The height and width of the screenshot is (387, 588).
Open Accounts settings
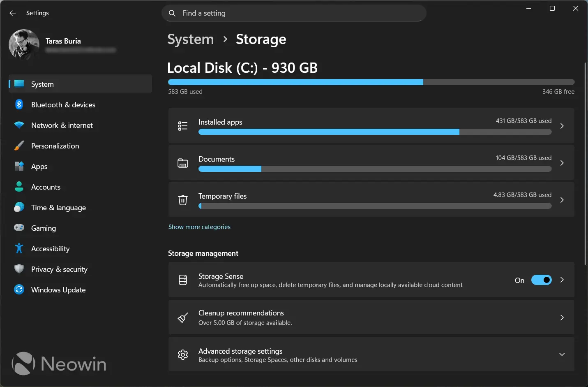coord(46,187)
